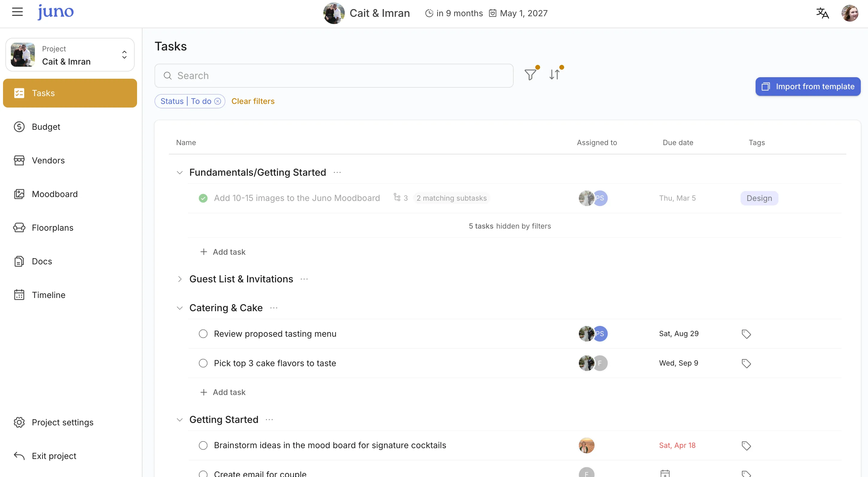Click 5 tasks hidden by filters notice

(x=510, y=226)
